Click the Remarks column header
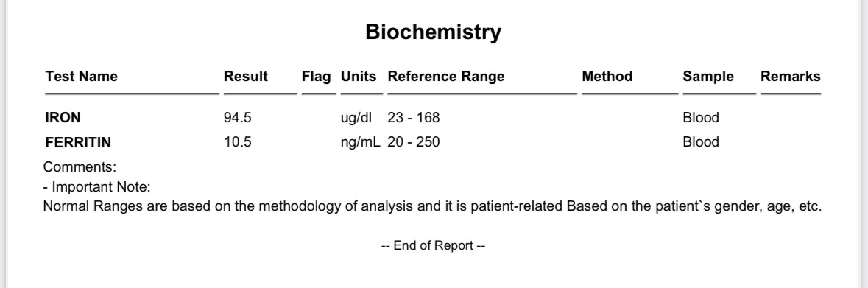This screenshot has width=868, height=288. click(x=791, y=77)
